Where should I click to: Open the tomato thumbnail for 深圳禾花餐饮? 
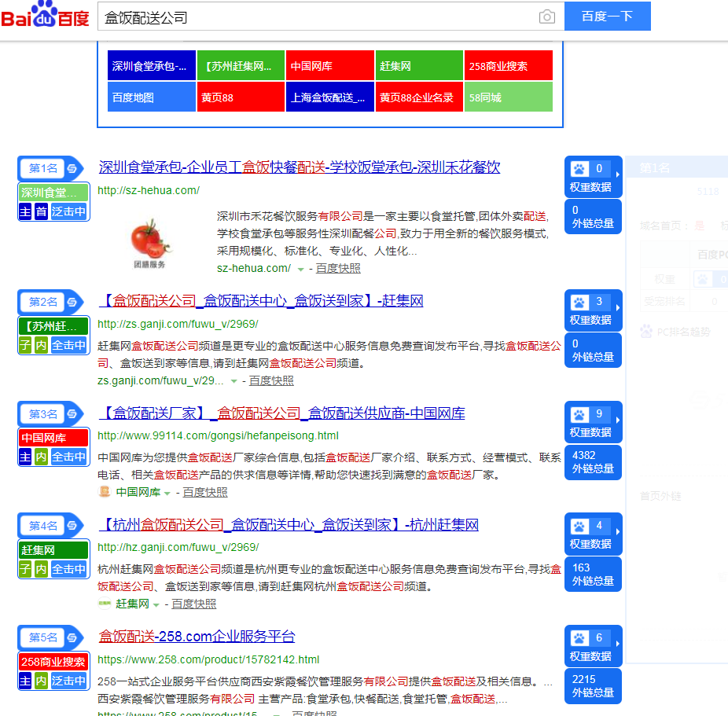click(x=149, y=243)
